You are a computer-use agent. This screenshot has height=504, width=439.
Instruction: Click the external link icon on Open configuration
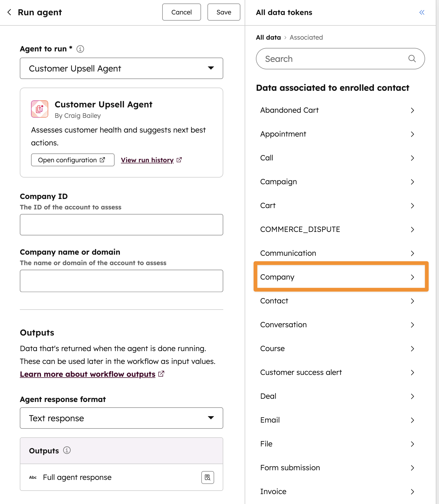point(102,160)
